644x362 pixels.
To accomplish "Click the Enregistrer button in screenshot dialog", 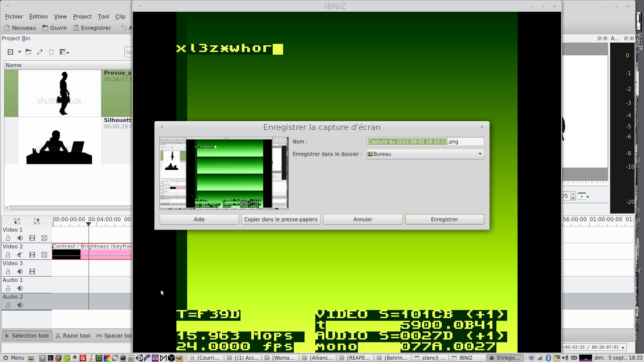I will click(x=444, y=219).
